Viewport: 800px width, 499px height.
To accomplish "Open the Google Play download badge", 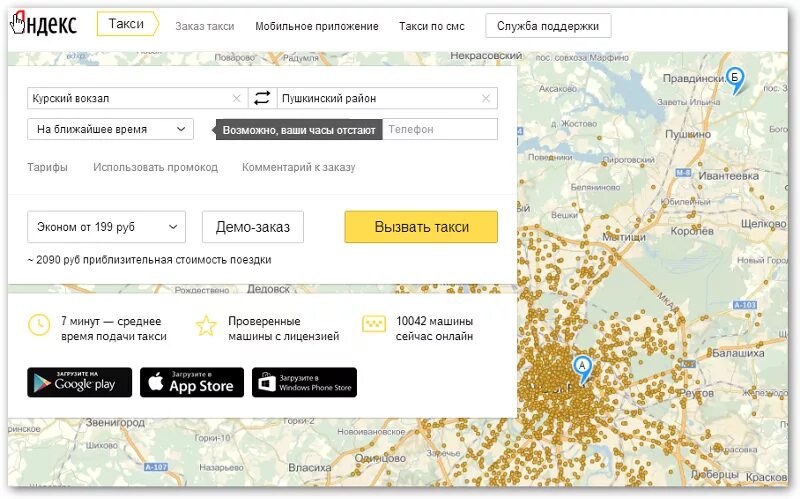I will (x=80, y=382).
